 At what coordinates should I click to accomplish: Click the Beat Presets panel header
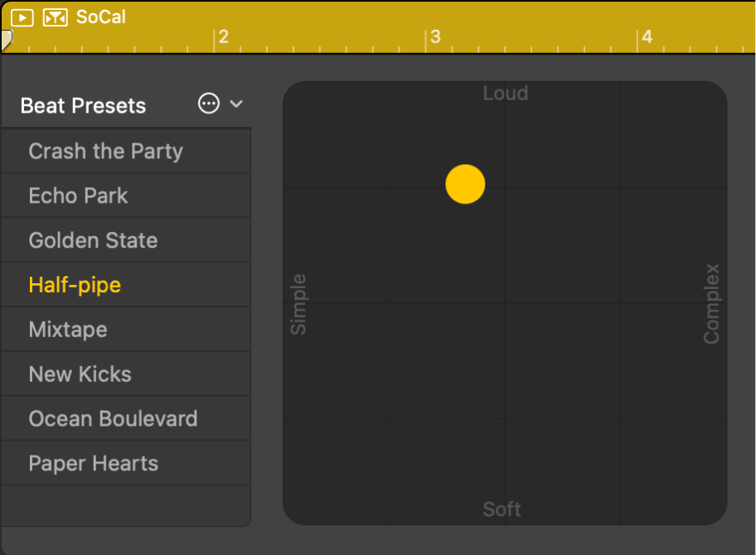[83, 105]
